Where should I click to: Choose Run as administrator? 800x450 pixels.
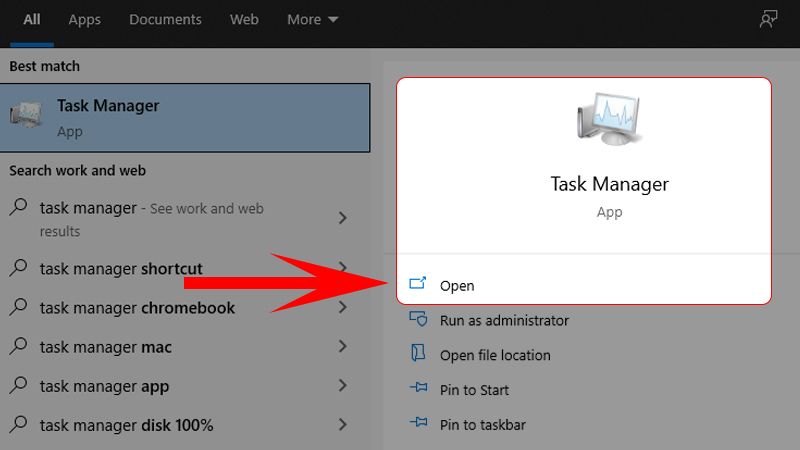[504, 321]
